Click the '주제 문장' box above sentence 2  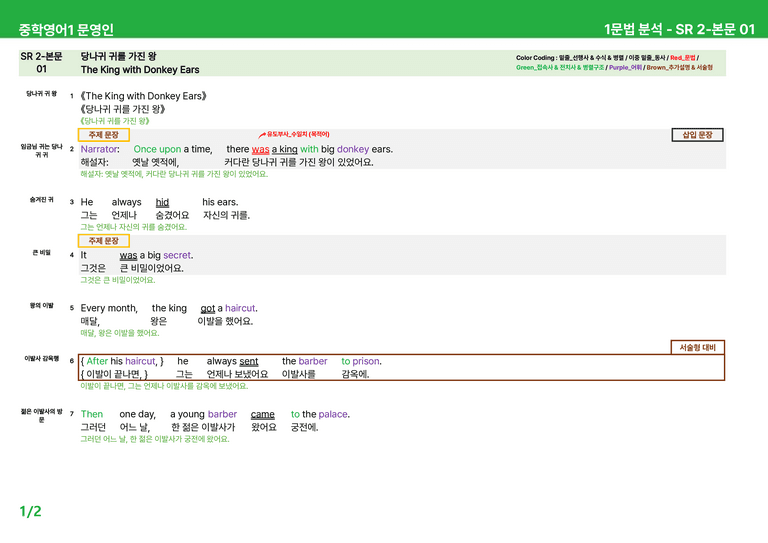click(x=103, y=135)
